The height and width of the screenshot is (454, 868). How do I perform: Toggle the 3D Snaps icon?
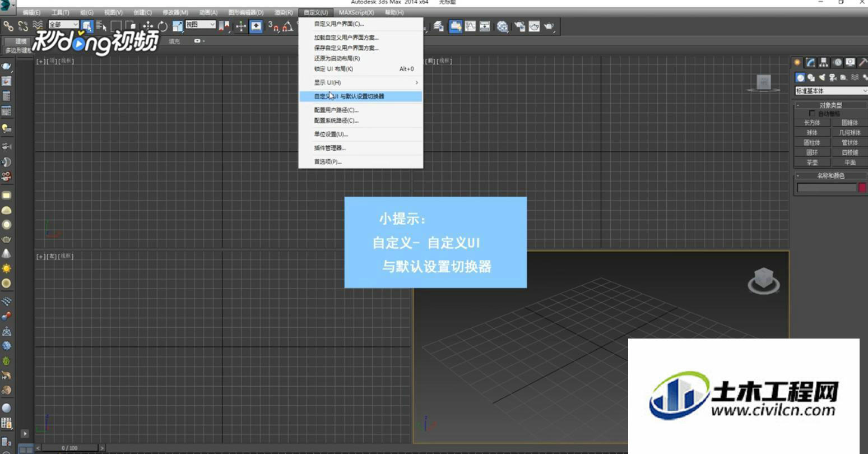(x=273, y=26)
